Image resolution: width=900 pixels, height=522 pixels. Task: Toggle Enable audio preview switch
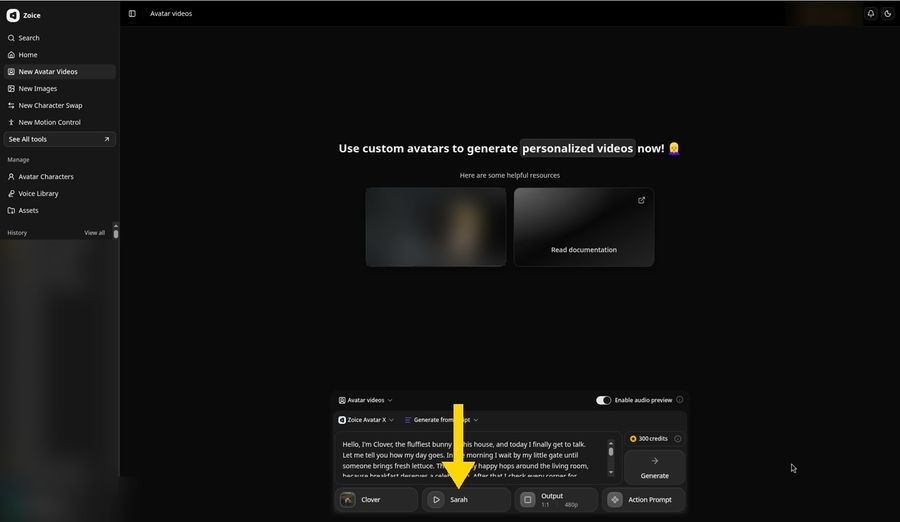point(603,400)
